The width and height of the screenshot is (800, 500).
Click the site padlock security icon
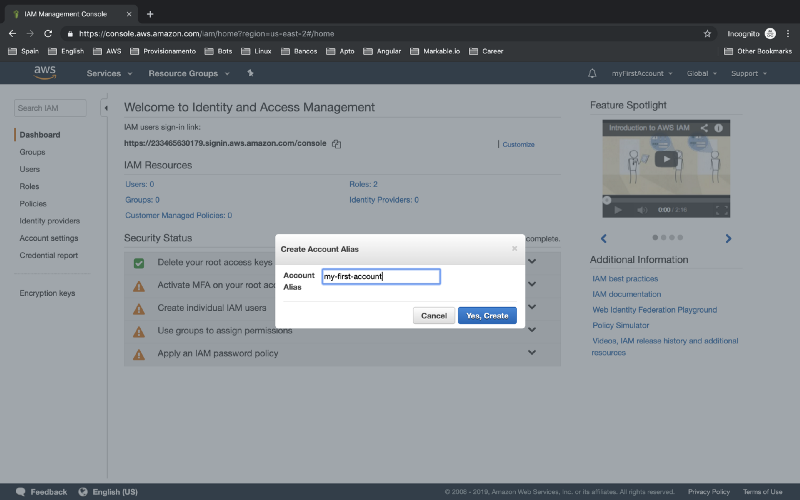pyautogui.click(x=70, y=34)
